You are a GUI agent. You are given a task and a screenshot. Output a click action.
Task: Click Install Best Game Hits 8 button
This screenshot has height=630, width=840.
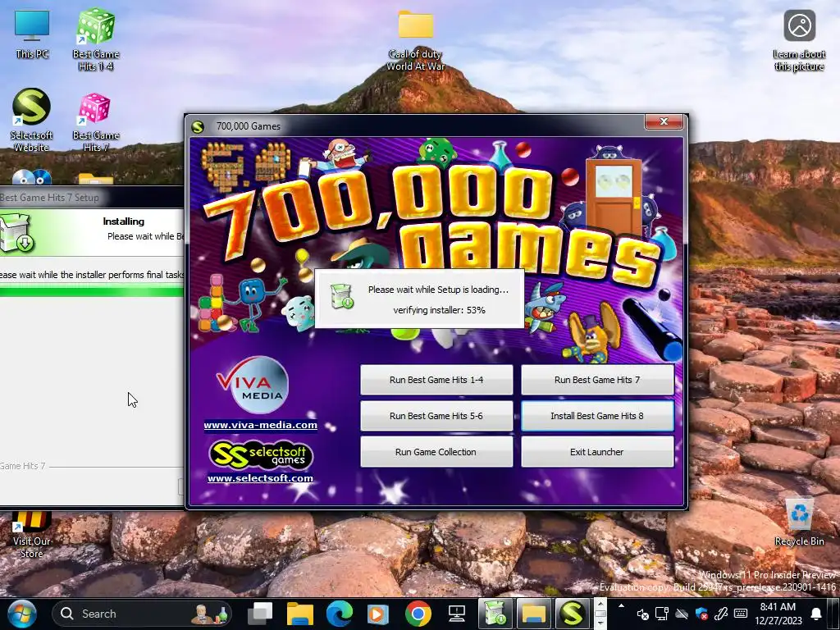(597, 416)
